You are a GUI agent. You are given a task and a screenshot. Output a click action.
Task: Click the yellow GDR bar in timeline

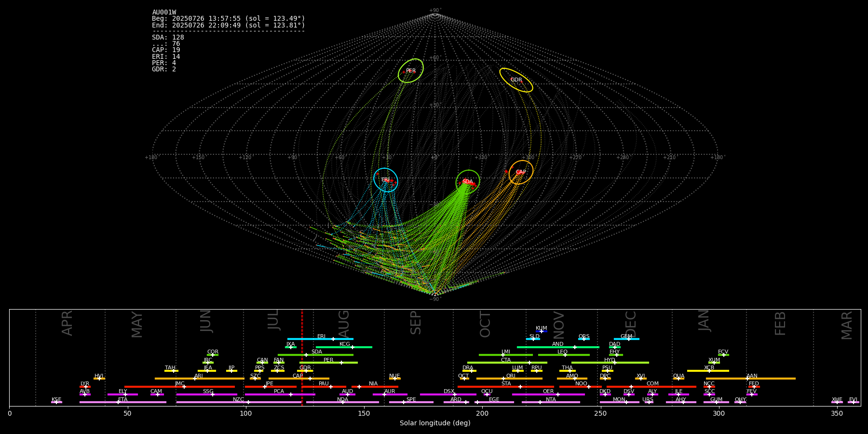click(305, 371)
